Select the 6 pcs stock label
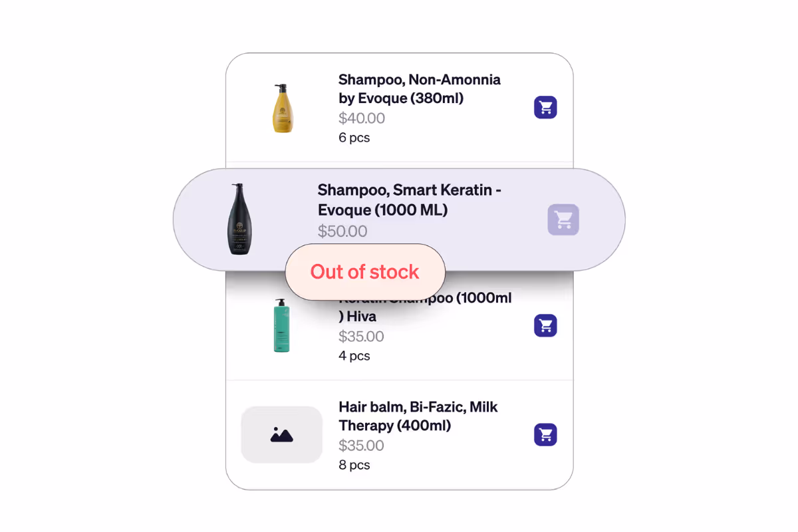The width and height of the screenshot is (798, 532). [354, 137]
